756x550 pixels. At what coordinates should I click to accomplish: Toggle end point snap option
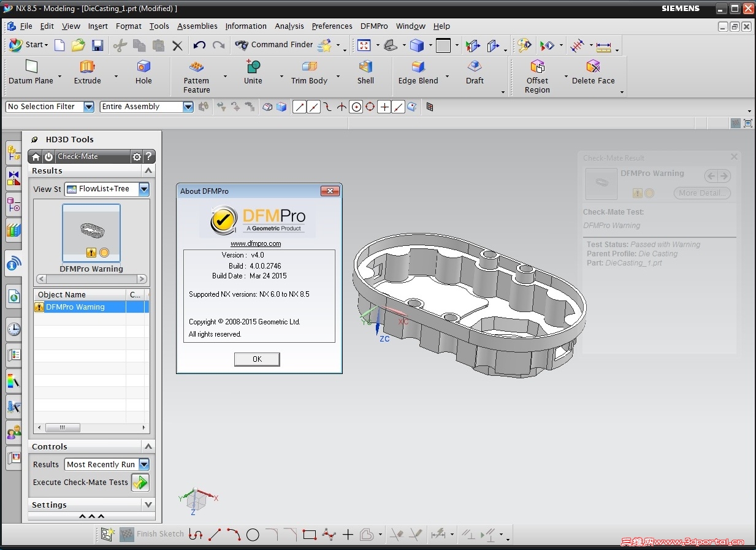[x=299, y=107]
